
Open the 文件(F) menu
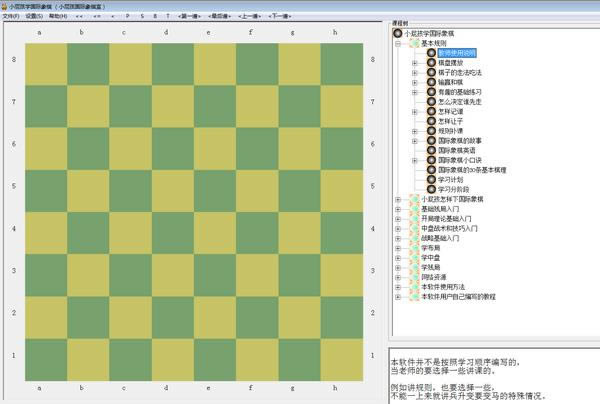coord(11,16)
